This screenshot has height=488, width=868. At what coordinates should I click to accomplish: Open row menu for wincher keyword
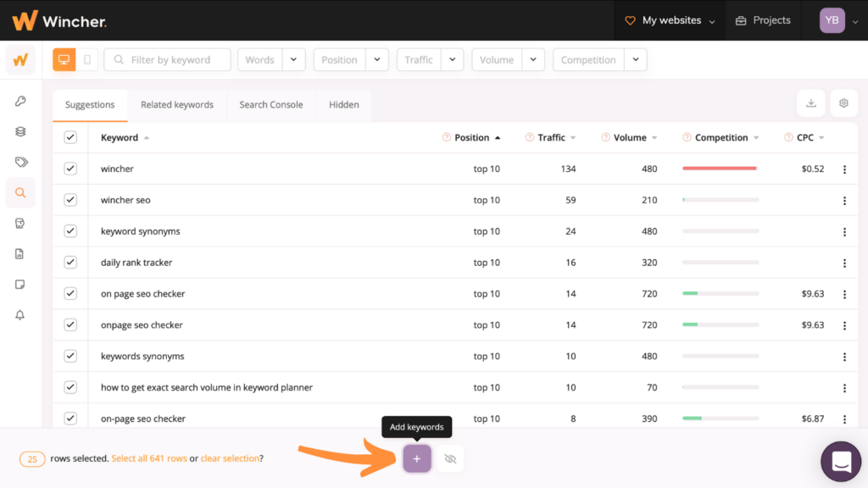click(x=845, y=169)
